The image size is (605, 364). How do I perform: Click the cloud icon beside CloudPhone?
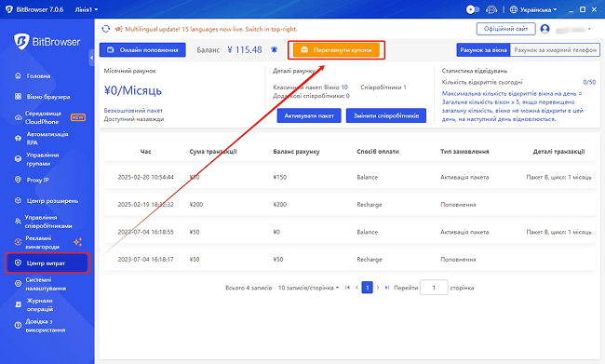(x=18, y=117)
